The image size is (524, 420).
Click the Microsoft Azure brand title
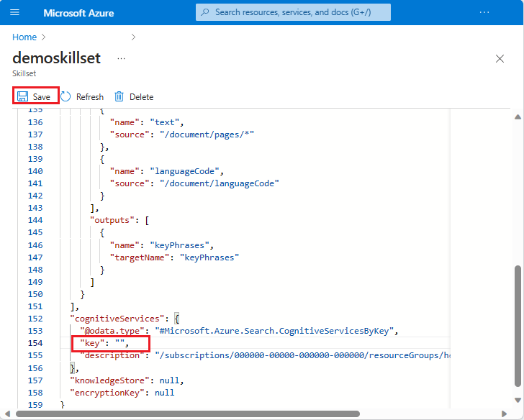[78, 13]
